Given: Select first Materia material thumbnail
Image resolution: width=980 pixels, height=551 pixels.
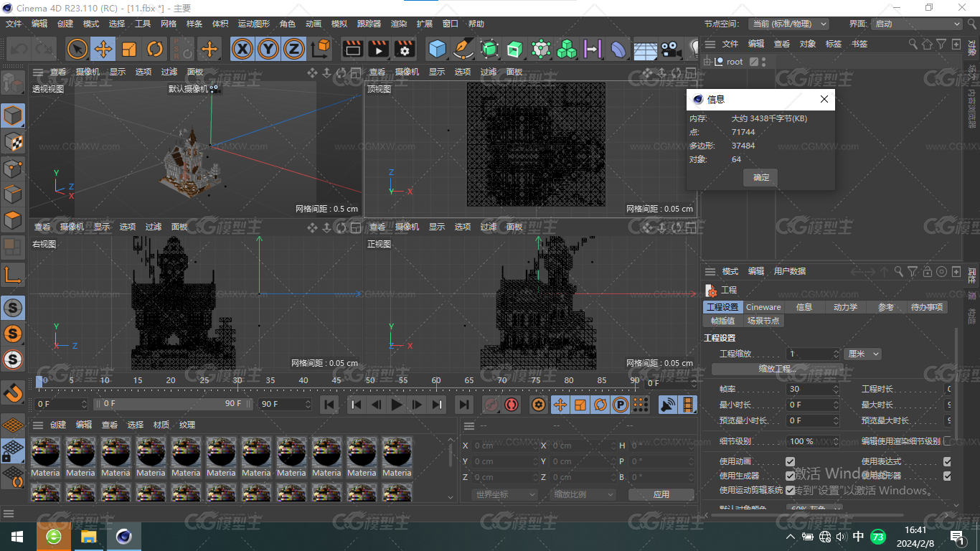Looking at the screenshot, I should click(45, 456).
